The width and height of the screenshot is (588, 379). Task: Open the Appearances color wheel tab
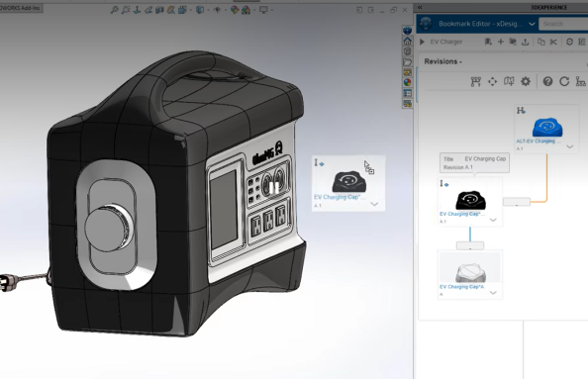tap(407, 82)
